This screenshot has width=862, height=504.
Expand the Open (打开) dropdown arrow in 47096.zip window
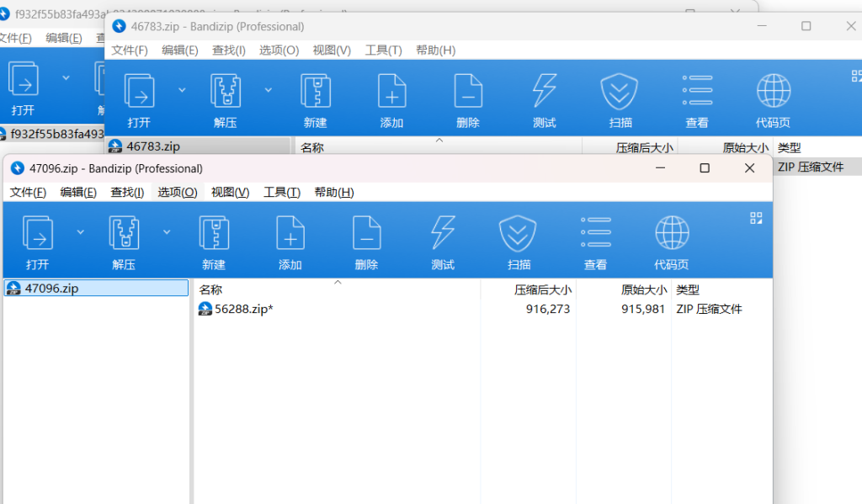click(81, 231)
